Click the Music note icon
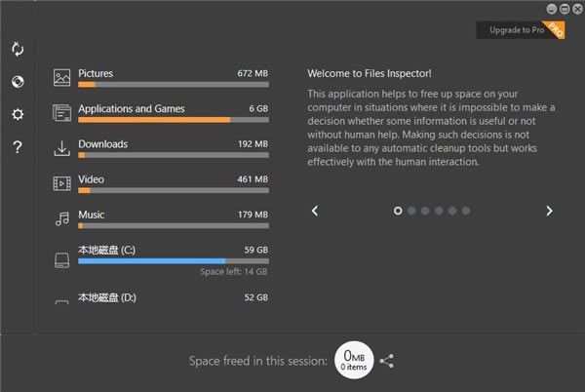 62,218
